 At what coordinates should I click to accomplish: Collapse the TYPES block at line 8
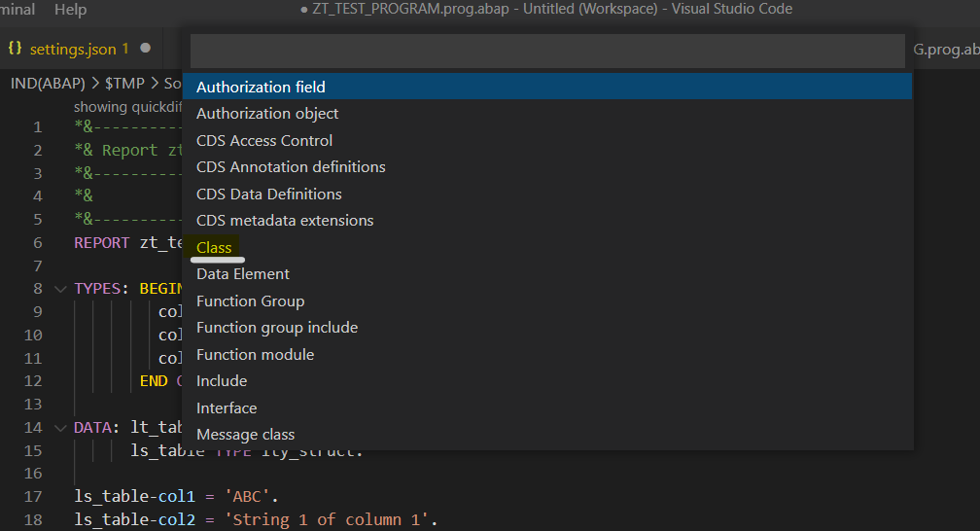60,289
